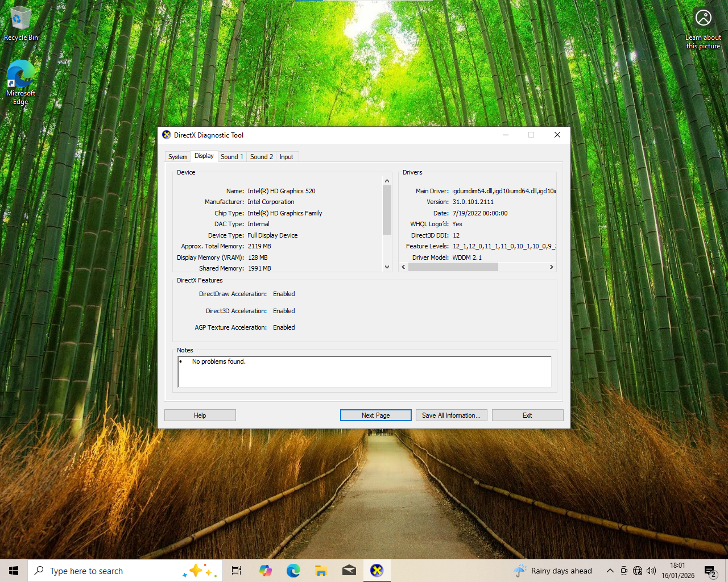Click the Save All Information button
728x582 pixels.
[451, 415]
